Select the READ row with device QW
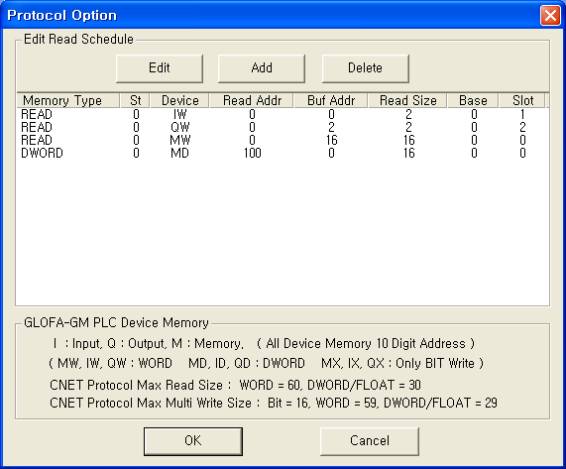Image resolution: width=566 pixels, height=469 pixels. 282,127
